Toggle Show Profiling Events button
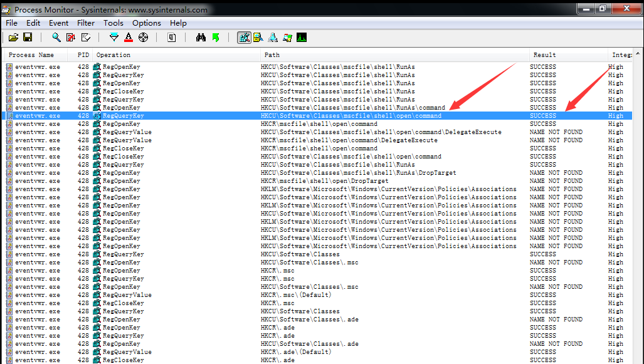The image size is (644, 364). point(302,38)
